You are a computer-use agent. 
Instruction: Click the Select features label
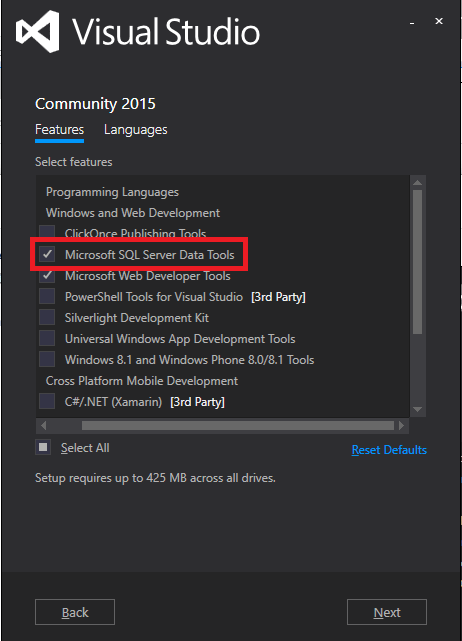(x=74, y=162)
